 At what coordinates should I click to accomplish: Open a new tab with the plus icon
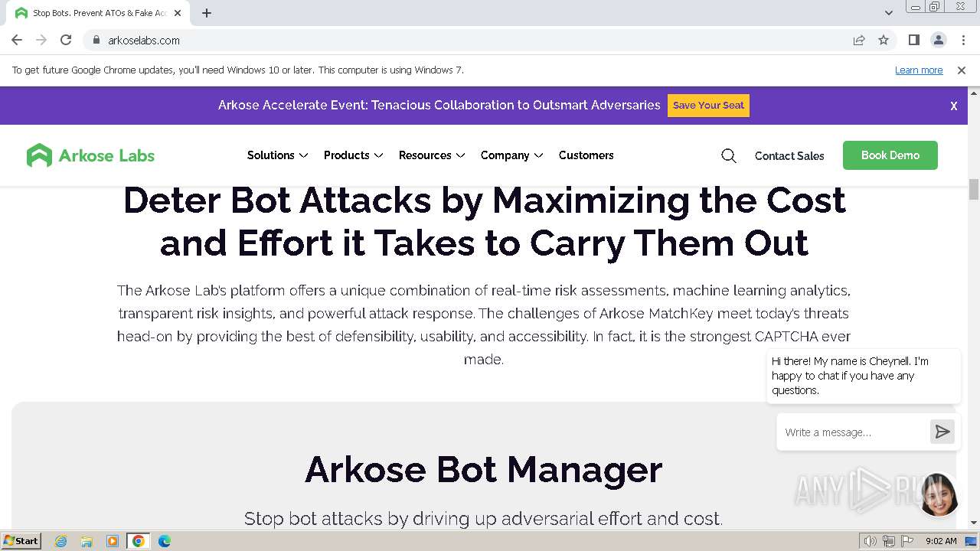point(207,13)
